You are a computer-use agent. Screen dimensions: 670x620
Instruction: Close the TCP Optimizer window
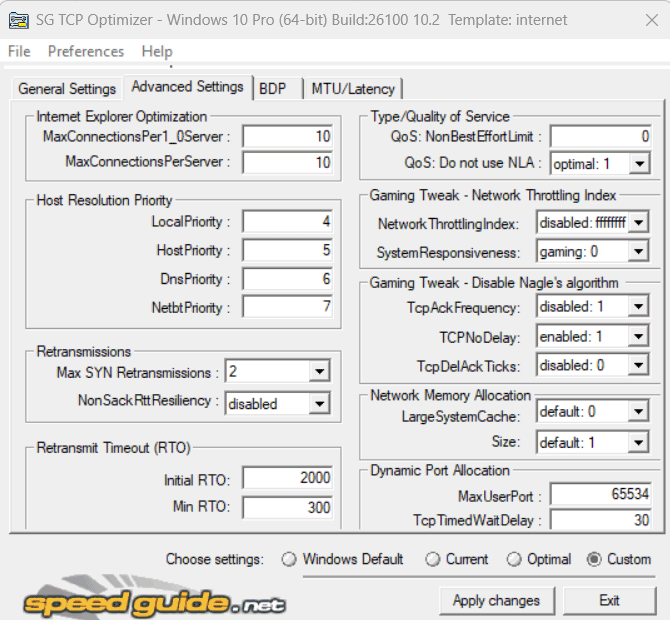pyautogui.click(x=652, y=20)
